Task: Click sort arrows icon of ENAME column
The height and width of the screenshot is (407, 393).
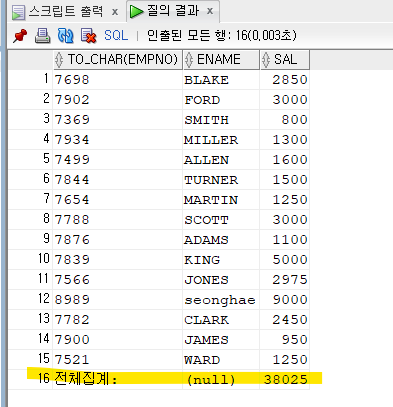Action: click(x=189, y=60)
